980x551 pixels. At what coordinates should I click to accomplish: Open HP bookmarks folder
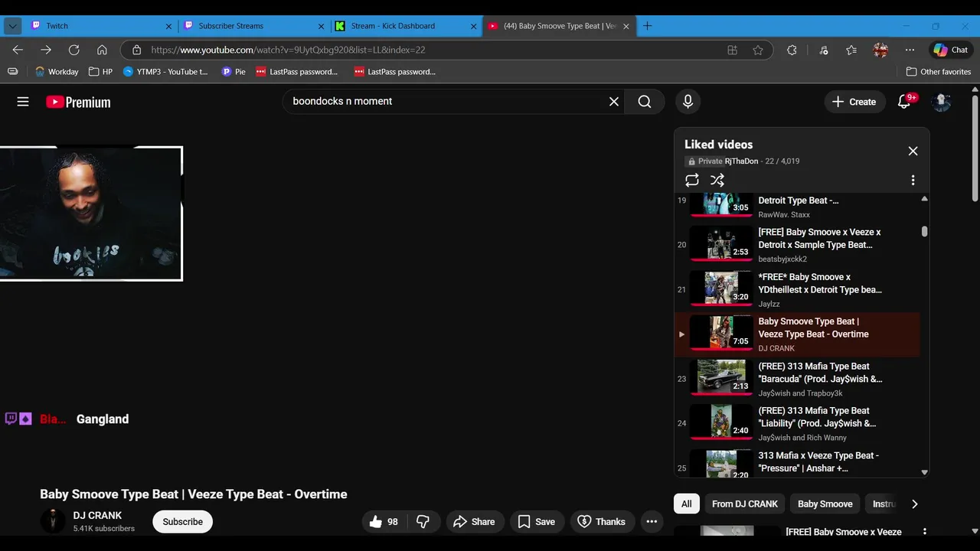point(100,71)
